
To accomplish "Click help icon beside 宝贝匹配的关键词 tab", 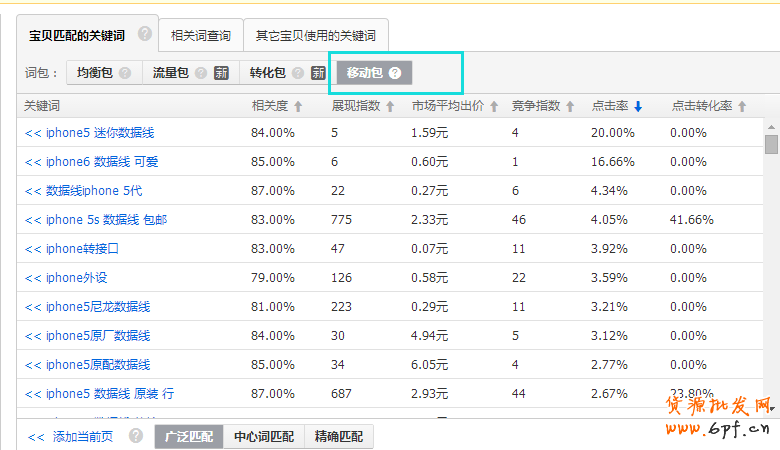I will [145, 34].
